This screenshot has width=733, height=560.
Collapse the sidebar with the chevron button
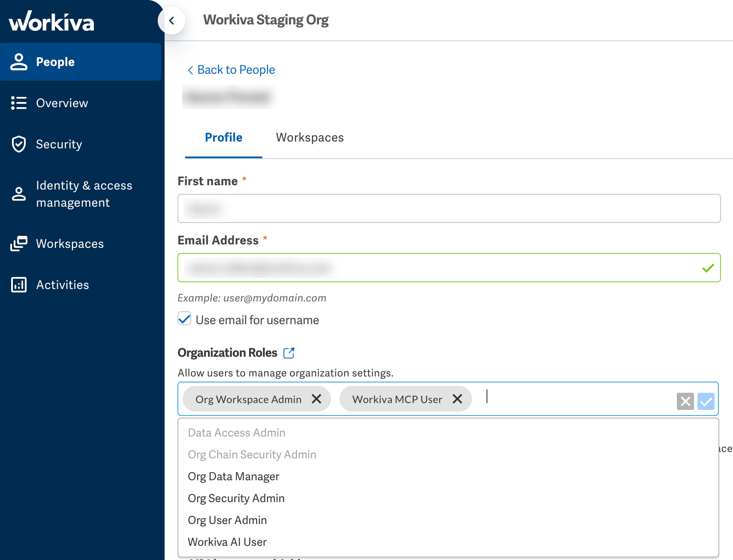click(171, 20)
